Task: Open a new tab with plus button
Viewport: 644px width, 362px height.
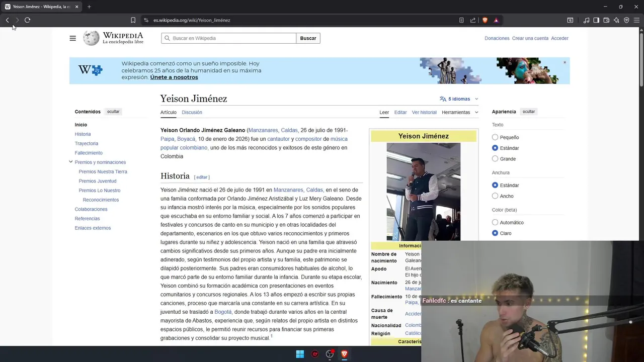Action: (89, 7)
